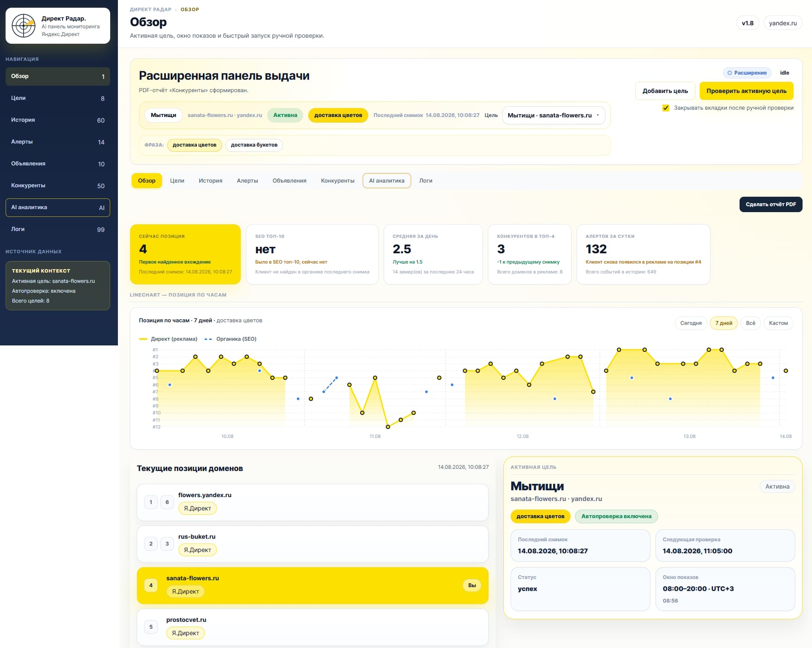812x648 pixels.
Task: Select the flowers.yandex.ru domain row
Action: coord(313,502)
